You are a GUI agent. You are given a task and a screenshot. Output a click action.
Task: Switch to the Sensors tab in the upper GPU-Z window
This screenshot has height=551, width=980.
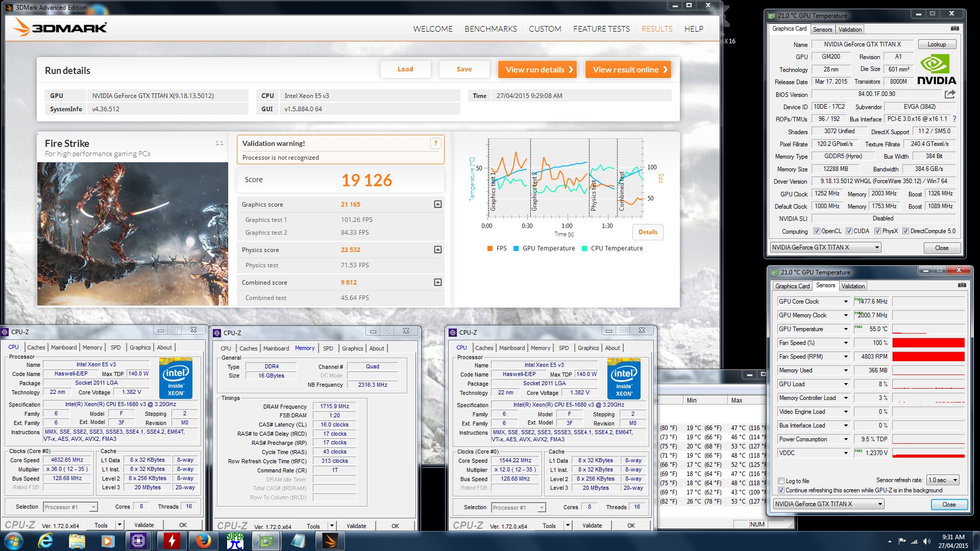[x=822, y=30]
